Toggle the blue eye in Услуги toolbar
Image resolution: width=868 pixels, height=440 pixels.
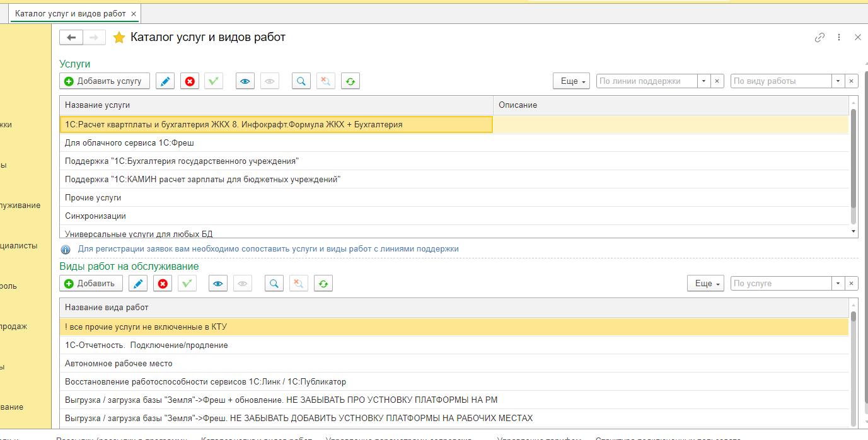pyautogui.click(x=245, y=81)
